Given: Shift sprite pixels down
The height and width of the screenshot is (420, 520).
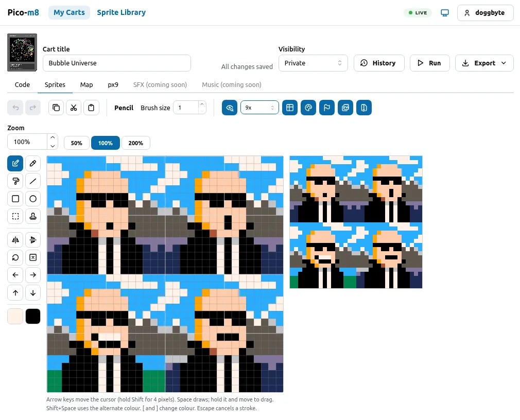Looking at the screenshot, I should tap(33, 293).
